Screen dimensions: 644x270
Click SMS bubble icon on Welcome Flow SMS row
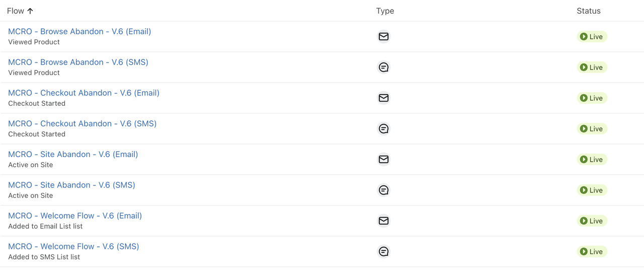pyautogui.click(x=383, y=252)
